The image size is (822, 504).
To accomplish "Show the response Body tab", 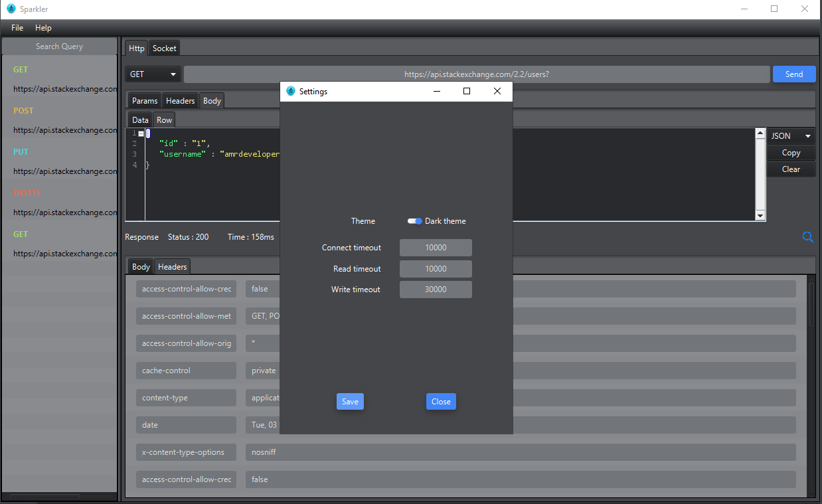I will click(141, 267).
